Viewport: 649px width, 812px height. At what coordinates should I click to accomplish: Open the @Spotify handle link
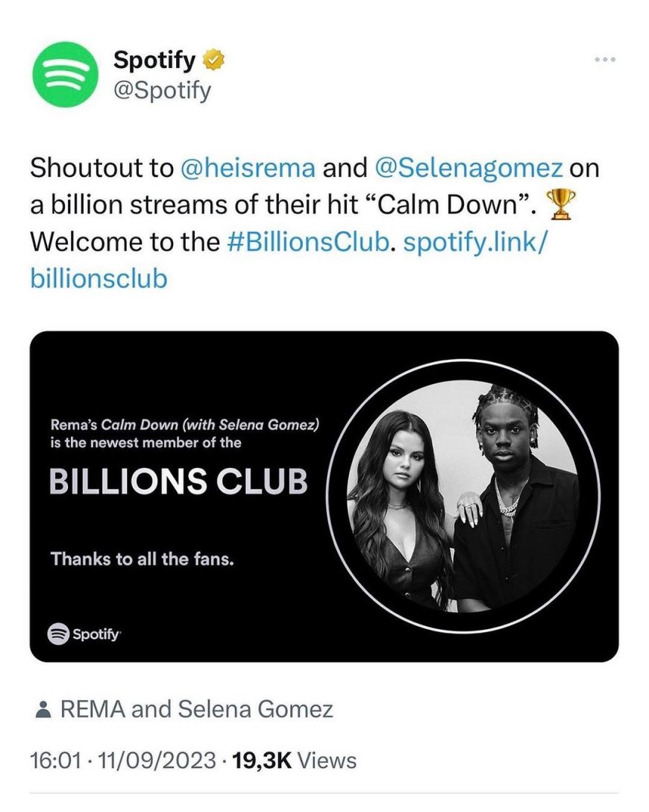pos(162,91)
